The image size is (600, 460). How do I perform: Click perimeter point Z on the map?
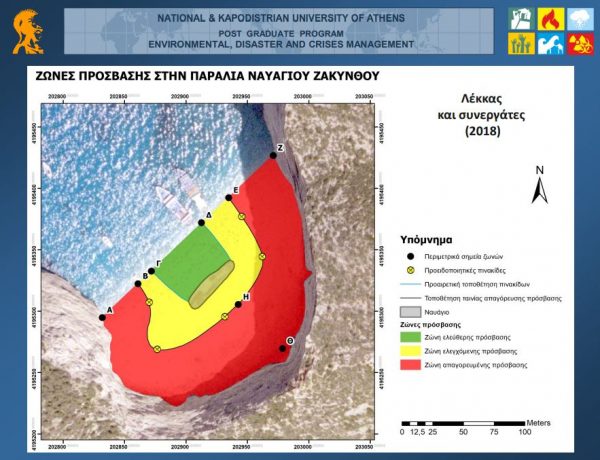click(x=273, y=156)
